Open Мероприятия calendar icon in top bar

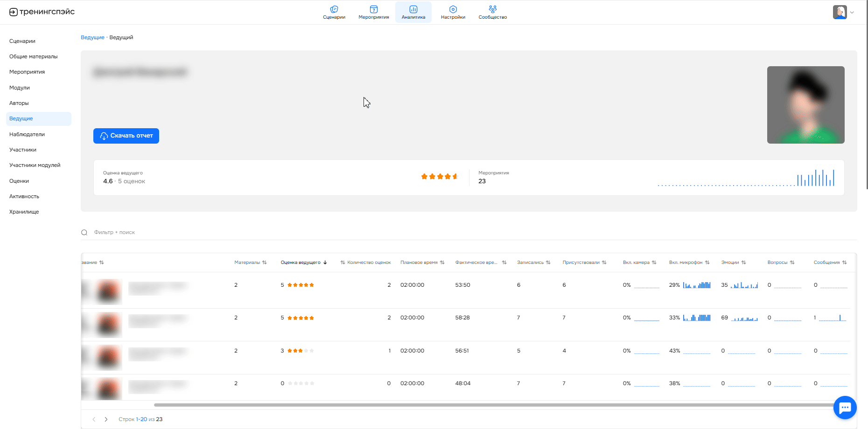tap(373, 9)
